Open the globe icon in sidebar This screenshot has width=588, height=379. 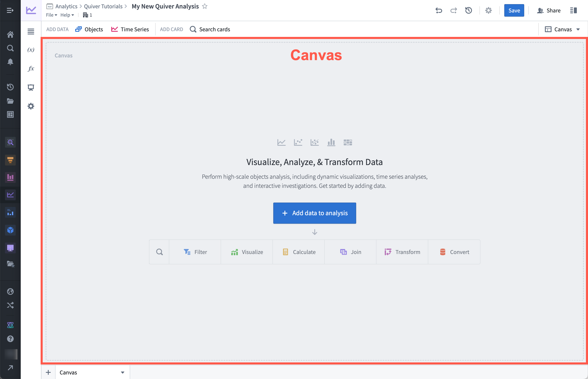tap(10, 292)
